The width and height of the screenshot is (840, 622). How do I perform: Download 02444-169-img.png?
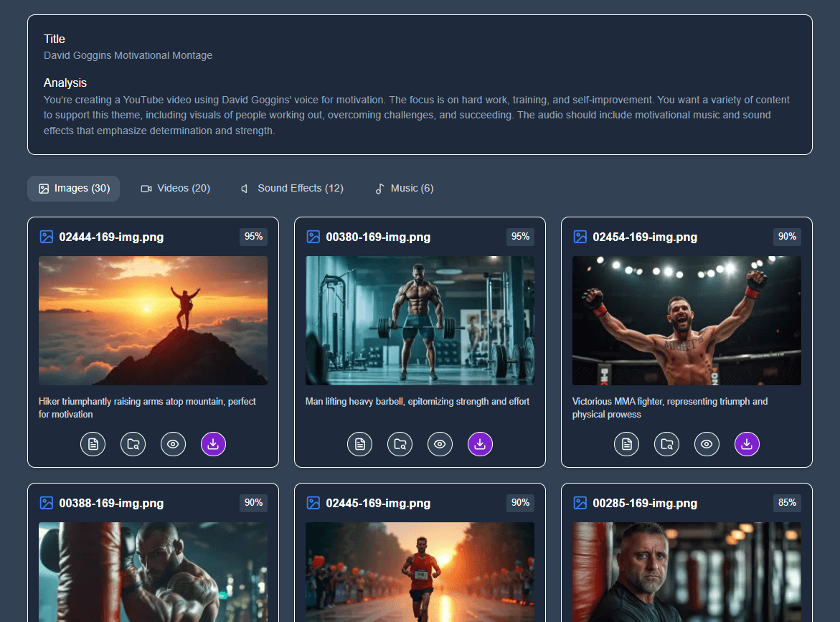coord(213,444)
